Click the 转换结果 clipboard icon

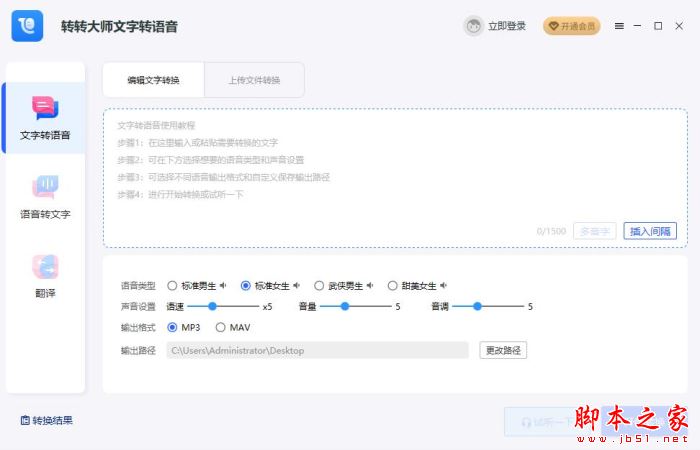tap(25, 420)
